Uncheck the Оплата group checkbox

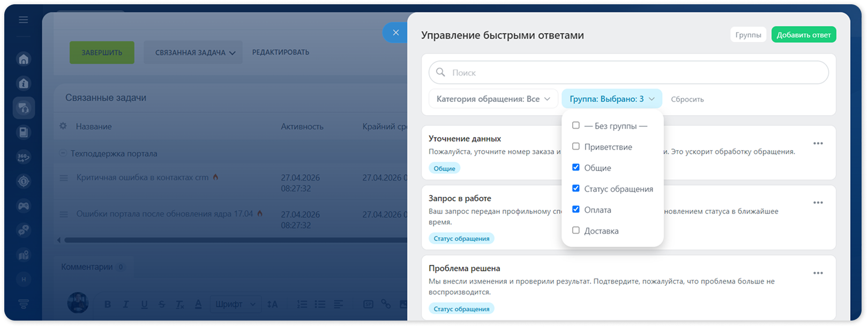click(576, 210)
